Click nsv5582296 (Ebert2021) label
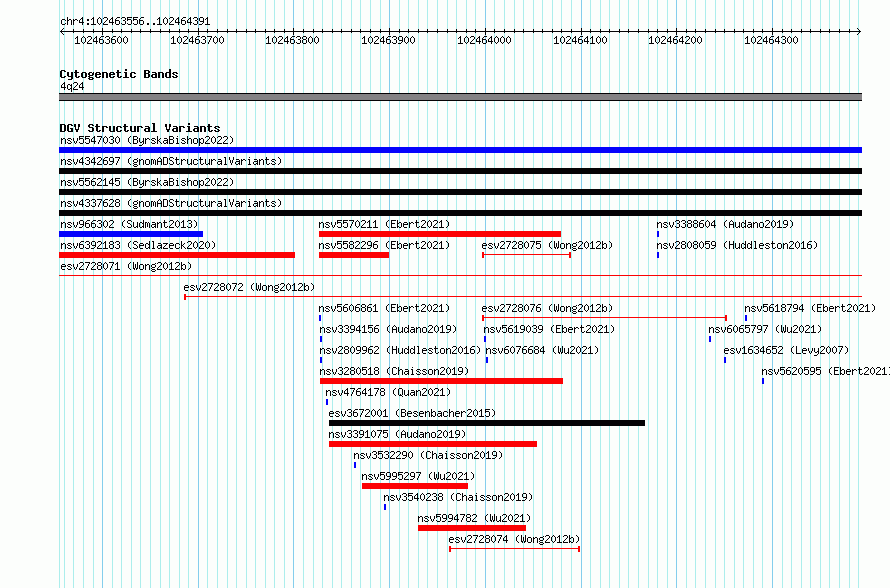Viewport: 890px width, 588px height. (x=384, y=245)
